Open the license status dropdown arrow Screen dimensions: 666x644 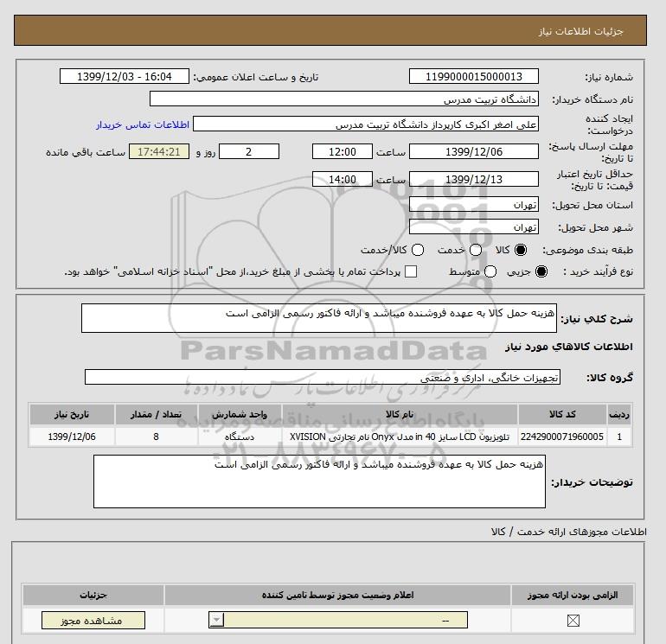coord(216,620)
